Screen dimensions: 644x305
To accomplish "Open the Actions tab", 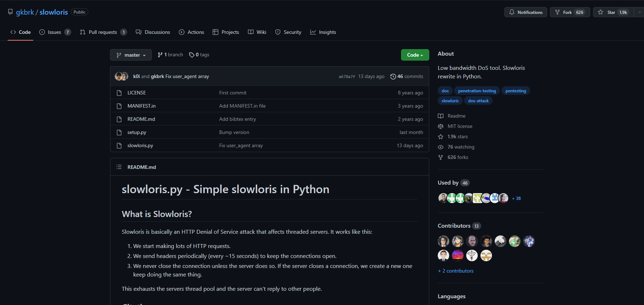I will pyautogui.click(x=191, y=32).
